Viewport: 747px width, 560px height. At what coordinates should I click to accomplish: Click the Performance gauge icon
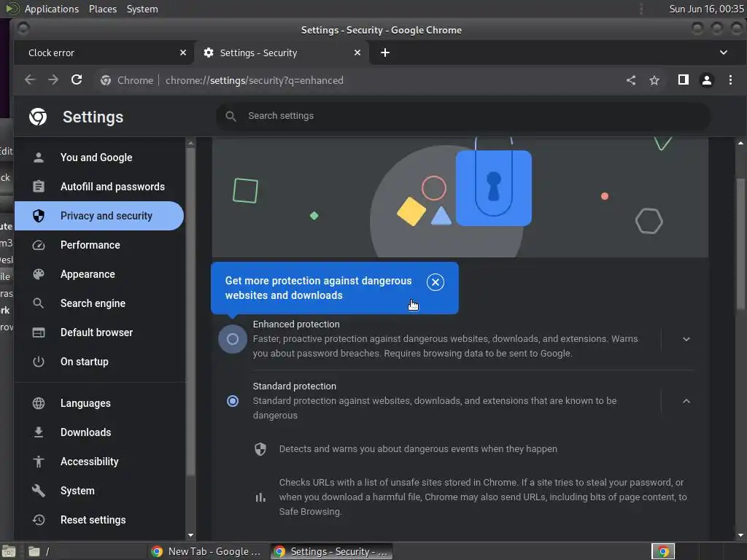39,245
